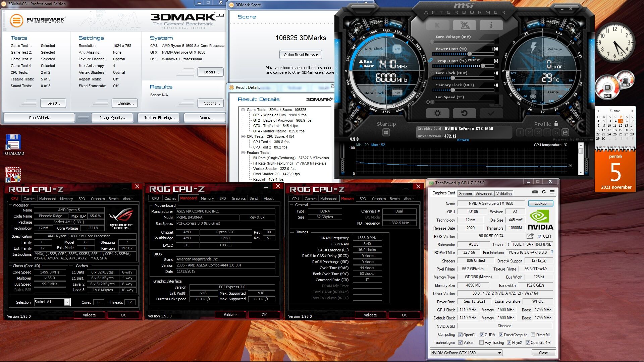The width and height of the screenshot is (644, 362).
Task: Select Afterburner profile slot 5
Action: (x=556, y=132)
